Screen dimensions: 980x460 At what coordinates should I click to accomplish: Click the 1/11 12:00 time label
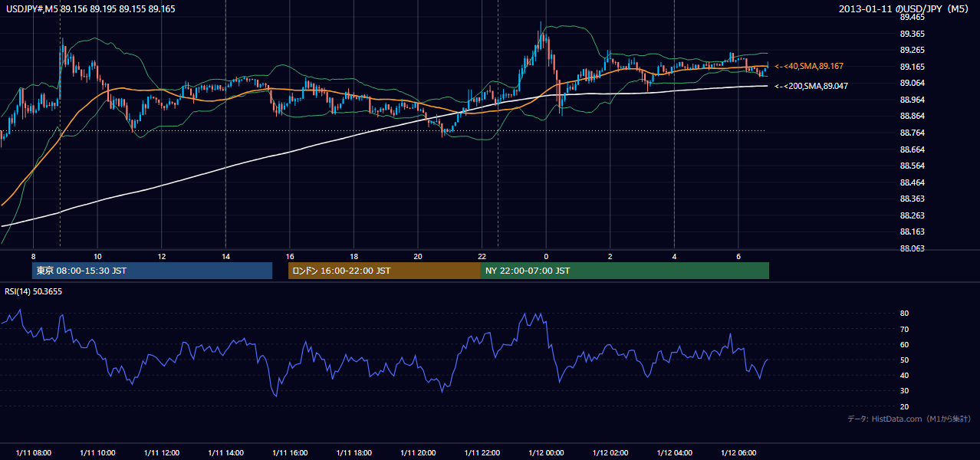(x=161, y=452)
